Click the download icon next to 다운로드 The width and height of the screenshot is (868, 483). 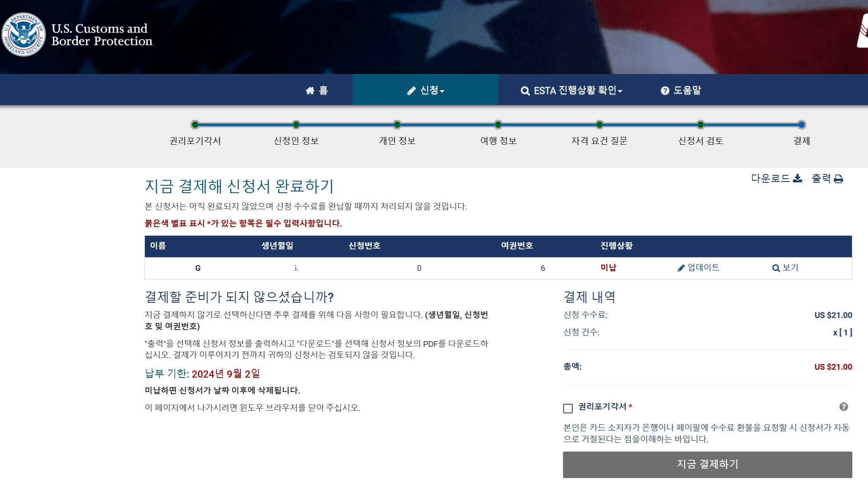point(798,178)
